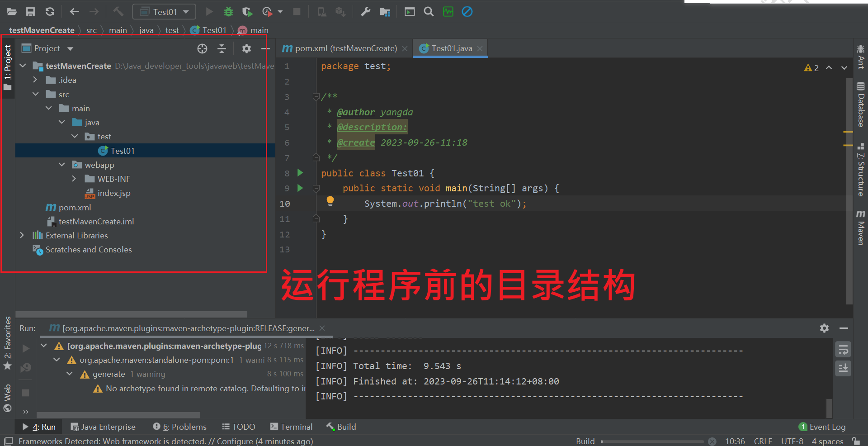The height and width of the screenshot is (446, 868).
Task: Collapse the main folder in tree
Action: pyautogui.click(x=48, y=108)
